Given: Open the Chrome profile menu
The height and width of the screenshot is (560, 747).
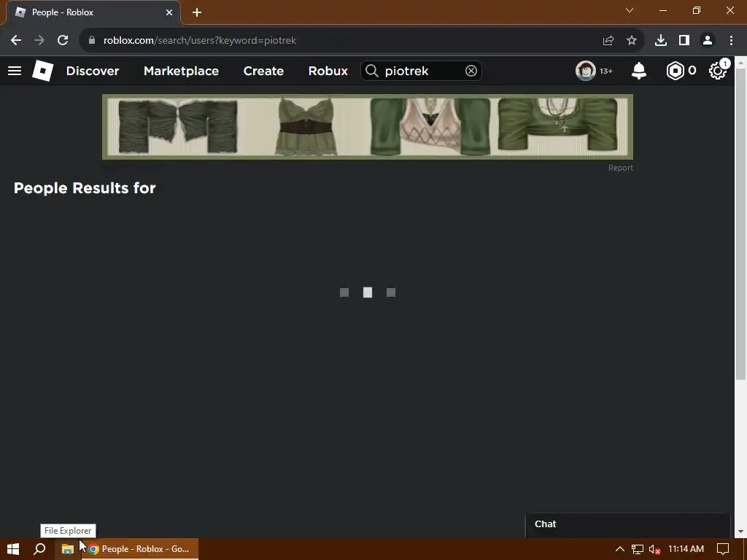Looking at the screenshot, I should tap(708, 41).
